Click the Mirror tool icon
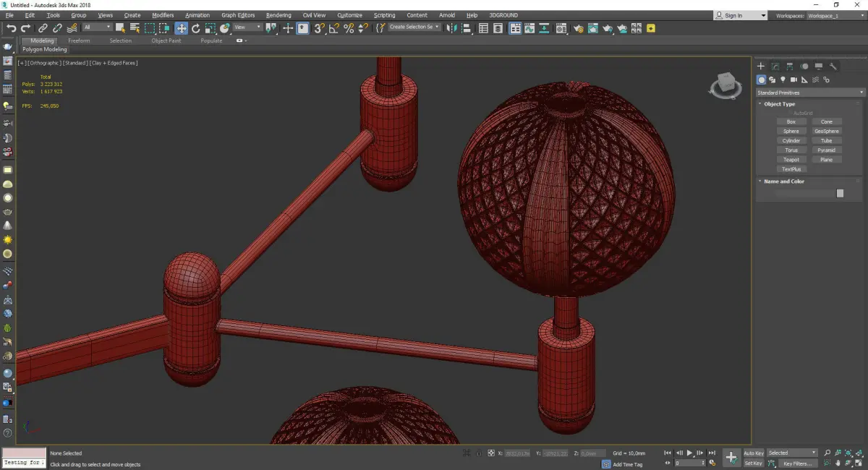This screenshot has width=868, height=470. pyautogui.click(x=451, y=28)
